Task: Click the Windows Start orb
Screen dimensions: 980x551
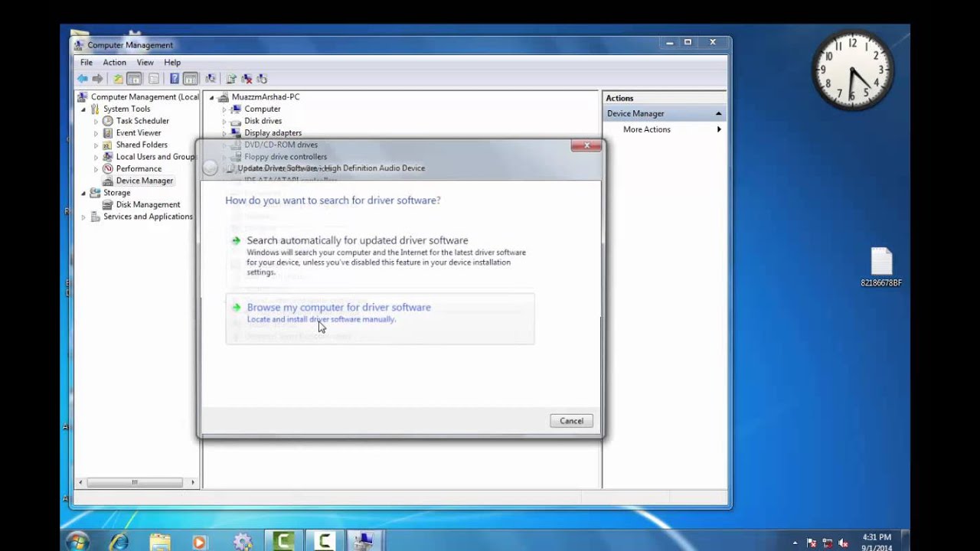Action: pos(77,542)
